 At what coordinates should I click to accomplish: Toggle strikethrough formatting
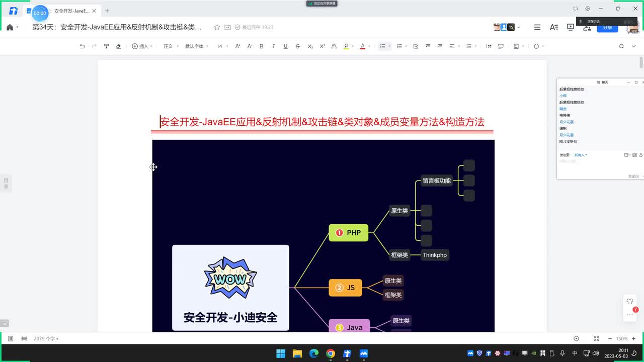pos(298,46)
